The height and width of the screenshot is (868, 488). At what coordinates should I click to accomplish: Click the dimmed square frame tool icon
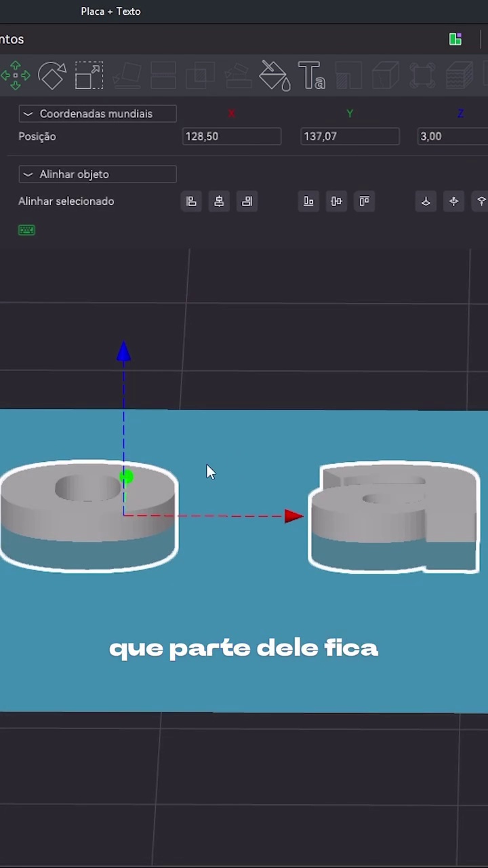422,75
